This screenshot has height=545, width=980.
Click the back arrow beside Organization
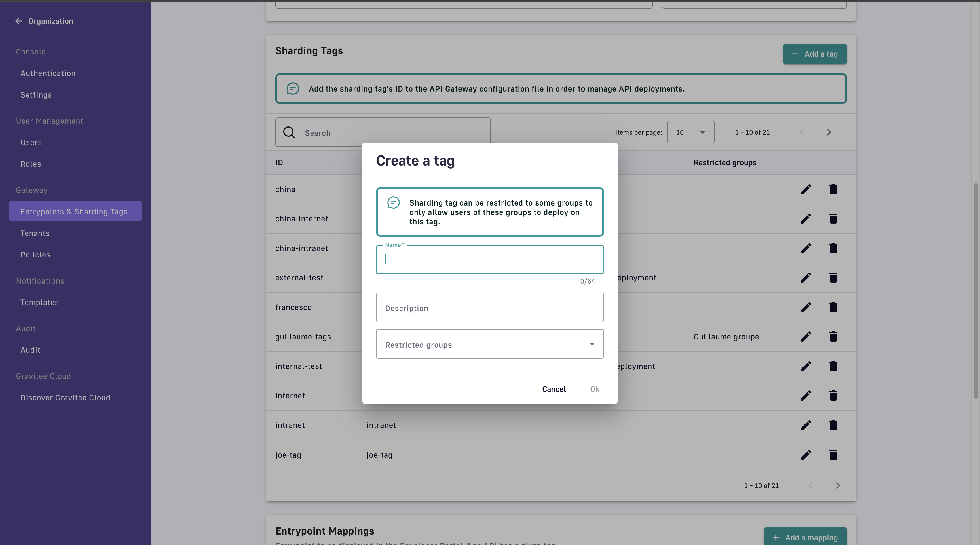18,21
